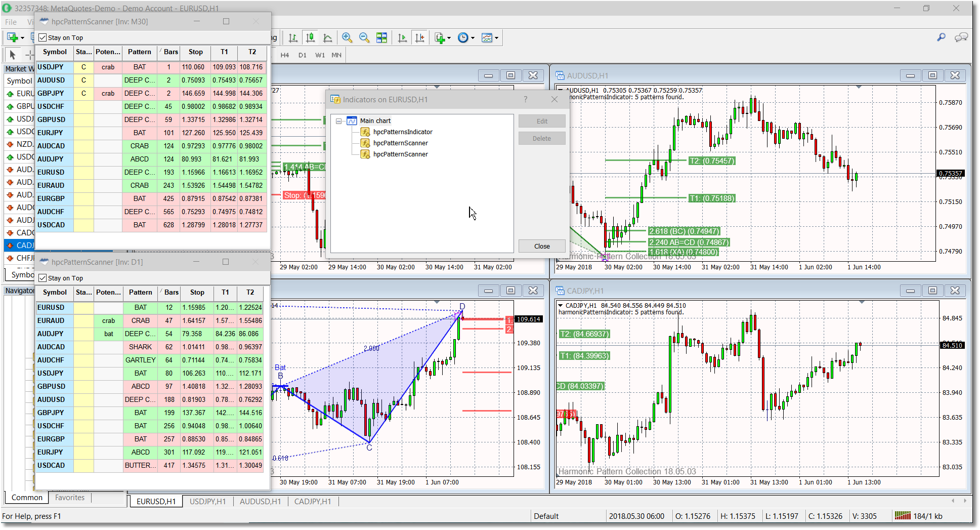Click the Templates toolbar icon

coord(487,37)
